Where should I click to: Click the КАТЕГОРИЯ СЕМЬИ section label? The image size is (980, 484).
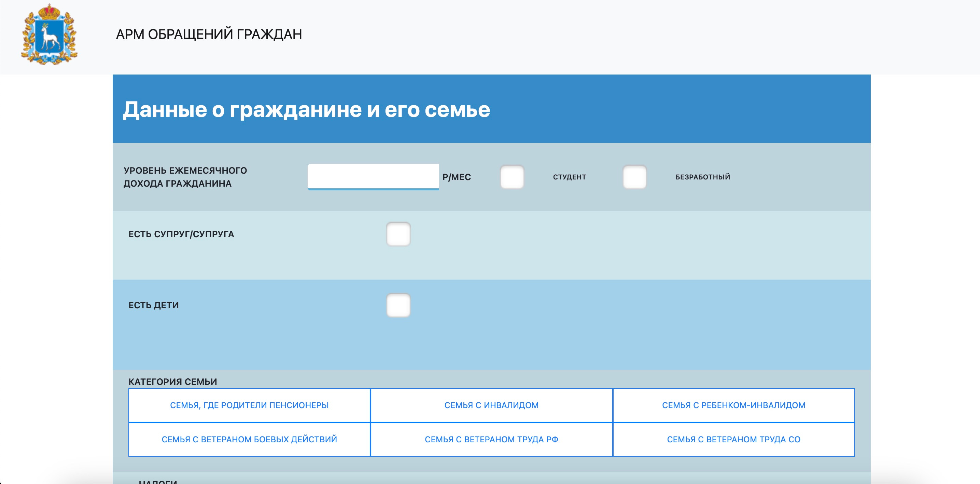(x=173, y=381)
